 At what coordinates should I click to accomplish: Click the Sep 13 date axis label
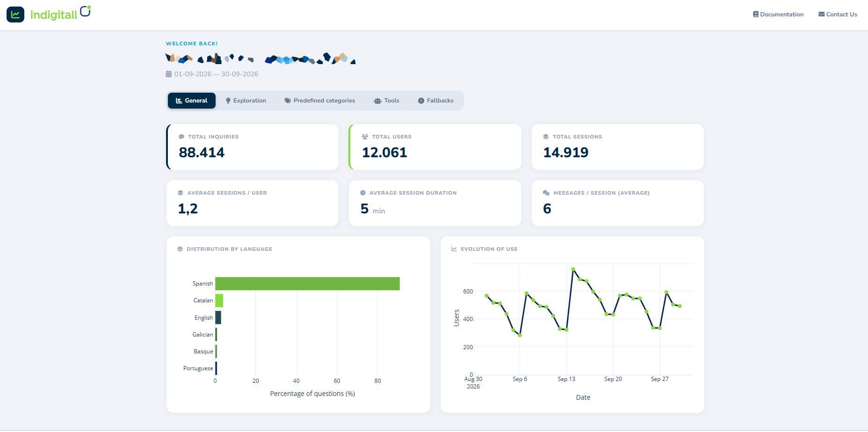[x=566, y=379]
